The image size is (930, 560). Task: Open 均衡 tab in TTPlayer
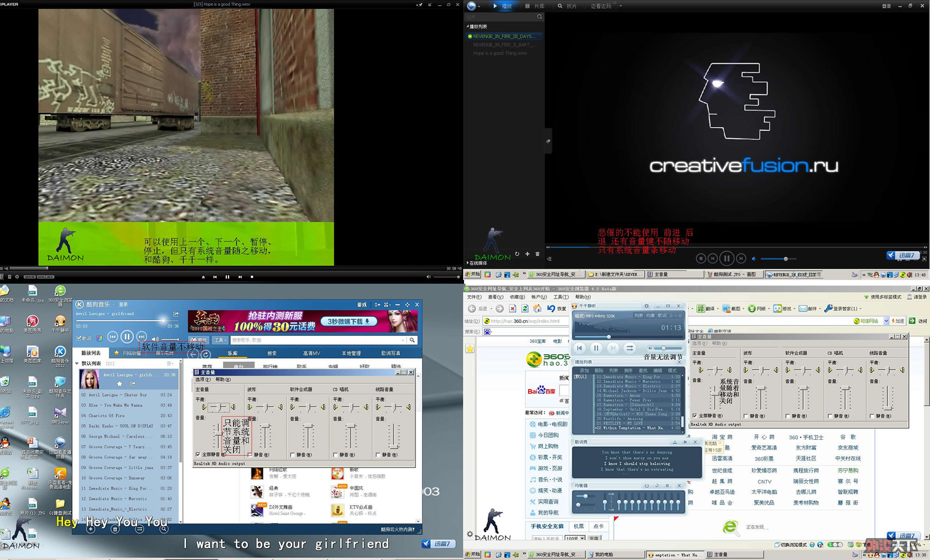pos(650,316)
